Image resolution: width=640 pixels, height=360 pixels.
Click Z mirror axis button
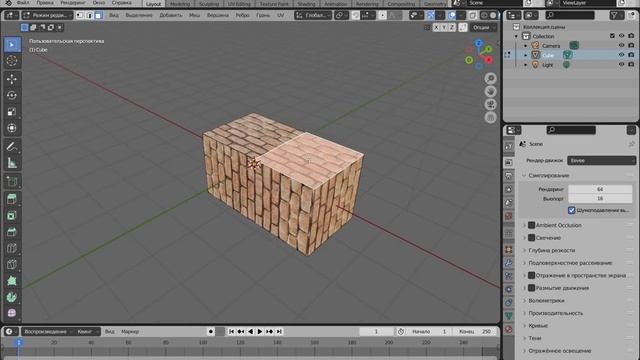coord(452,27)
